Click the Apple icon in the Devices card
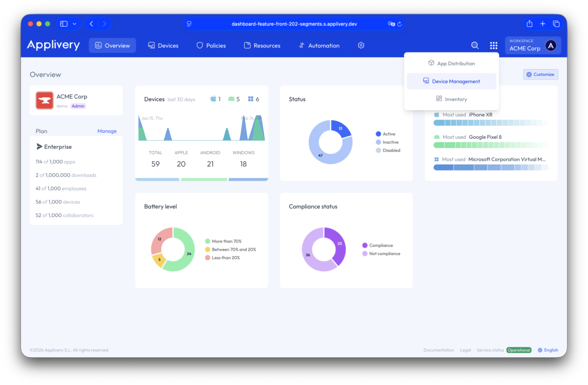This screenshot has height=385, width=588. coord(213,99)
